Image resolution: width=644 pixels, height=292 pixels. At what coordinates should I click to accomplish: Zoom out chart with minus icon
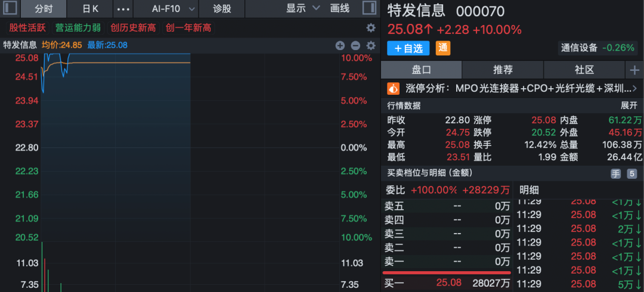tap(355, 45)
